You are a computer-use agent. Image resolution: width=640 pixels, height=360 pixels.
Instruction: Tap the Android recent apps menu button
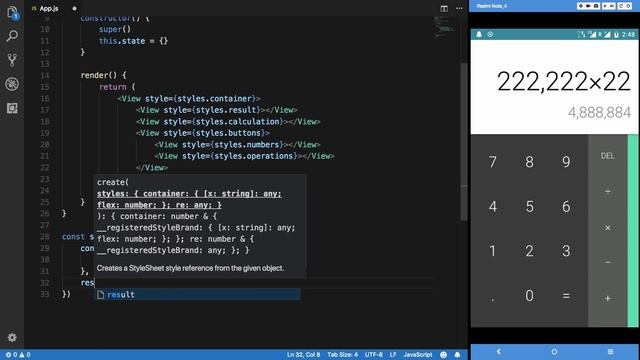(610, 351)
